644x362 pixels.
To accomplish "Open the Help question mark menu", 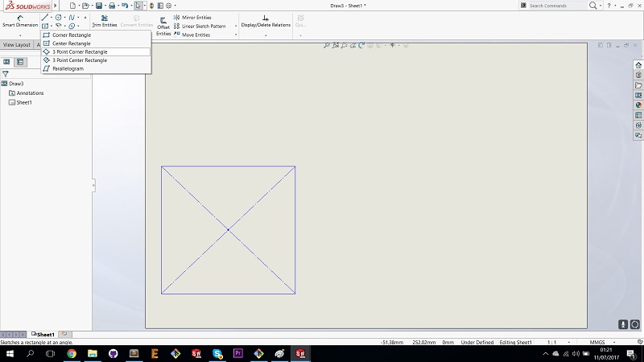I will pyautogui.click(x=609, y=6).
